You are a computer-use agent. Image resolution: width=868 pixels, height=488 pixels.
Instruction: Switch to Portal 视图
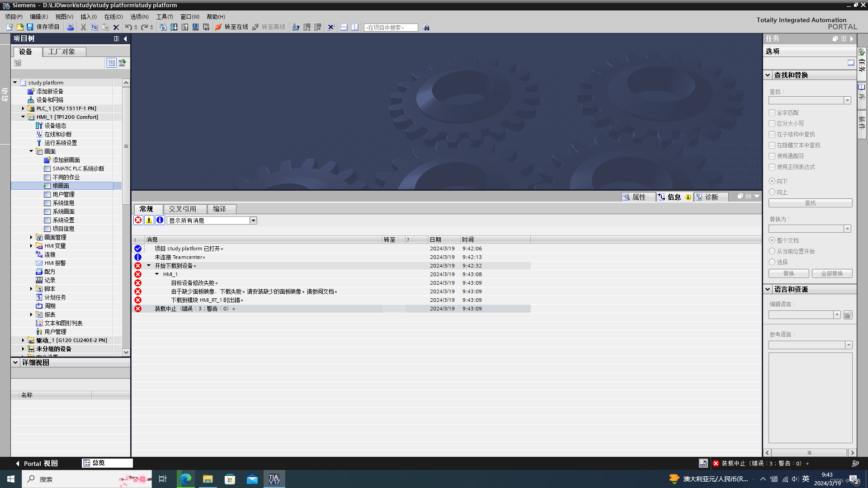tap(37, 463)
